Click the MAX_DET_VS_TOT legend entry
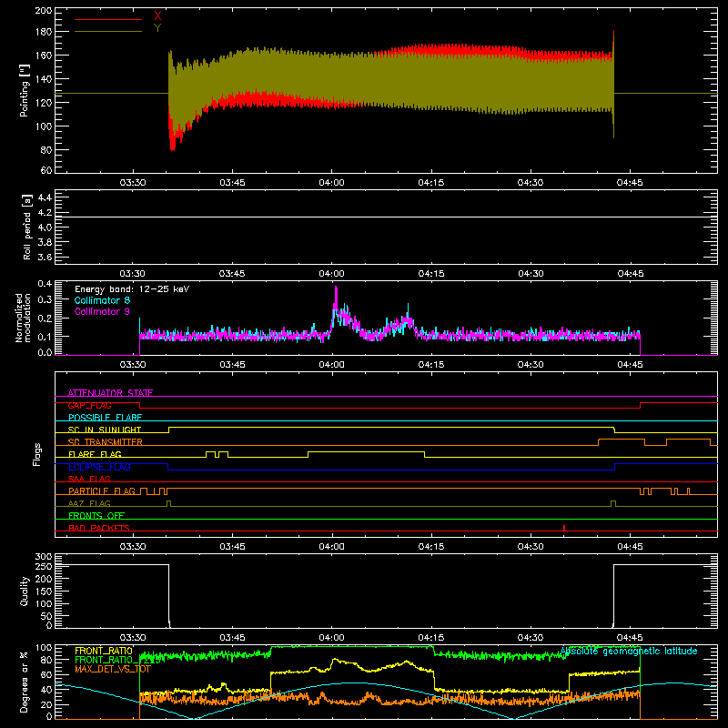Viewport: 728px width, 728px height. pos(113,669)
